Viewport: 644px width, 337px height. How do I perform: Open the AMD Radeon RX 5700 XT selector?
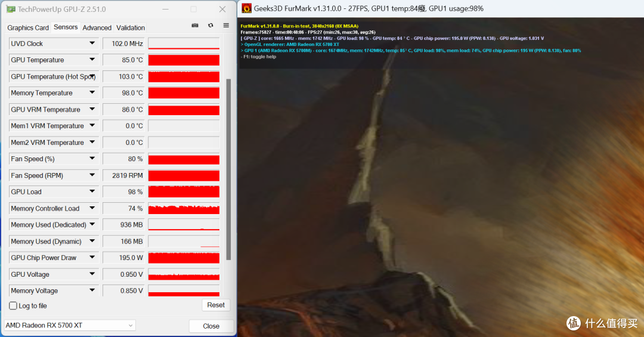click(70, 326)
